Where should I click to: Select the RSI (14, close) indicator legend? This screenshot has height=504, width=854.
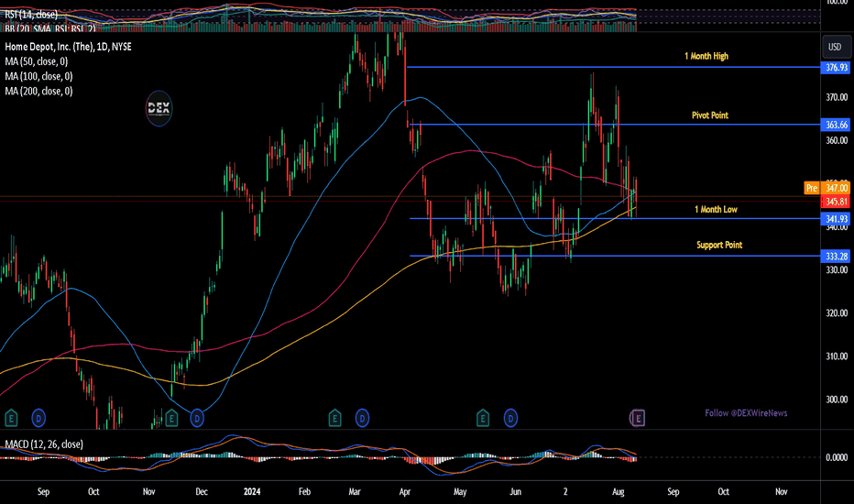point(31,14)
